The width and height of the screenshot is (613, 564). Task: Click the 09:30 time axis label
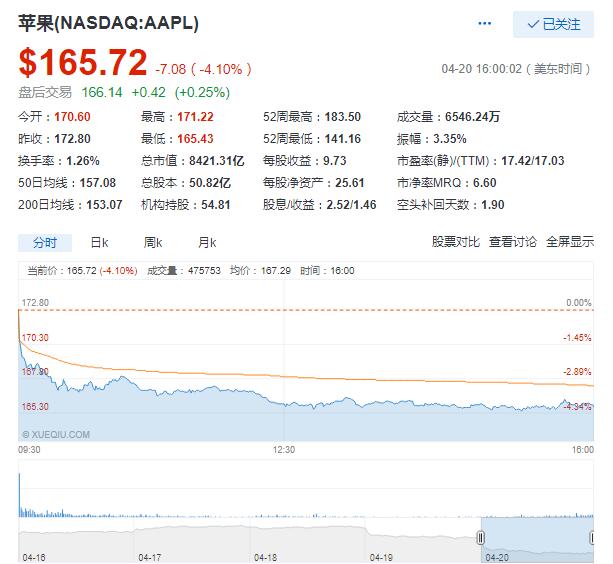pos(29,450)
